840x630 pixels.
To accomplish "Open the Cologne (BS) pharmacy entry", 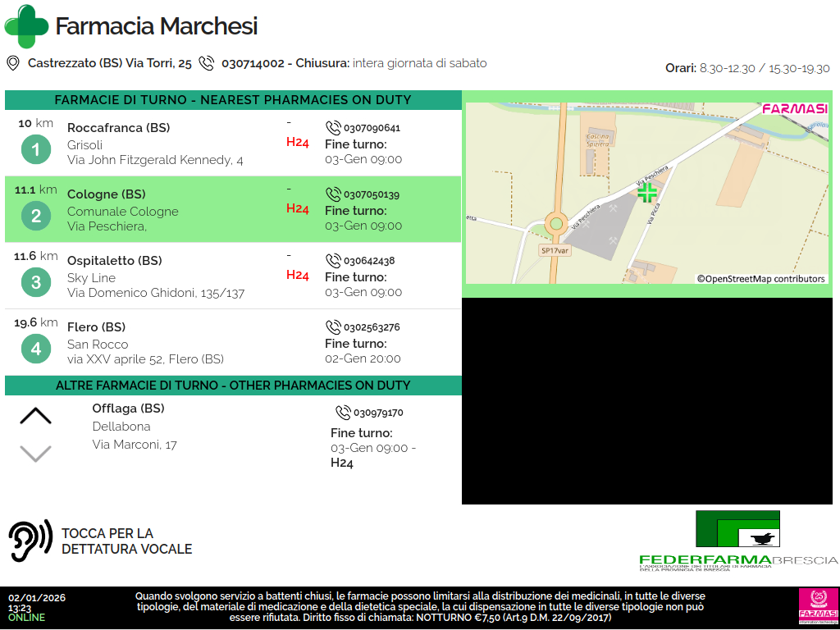I will [107, 194].
